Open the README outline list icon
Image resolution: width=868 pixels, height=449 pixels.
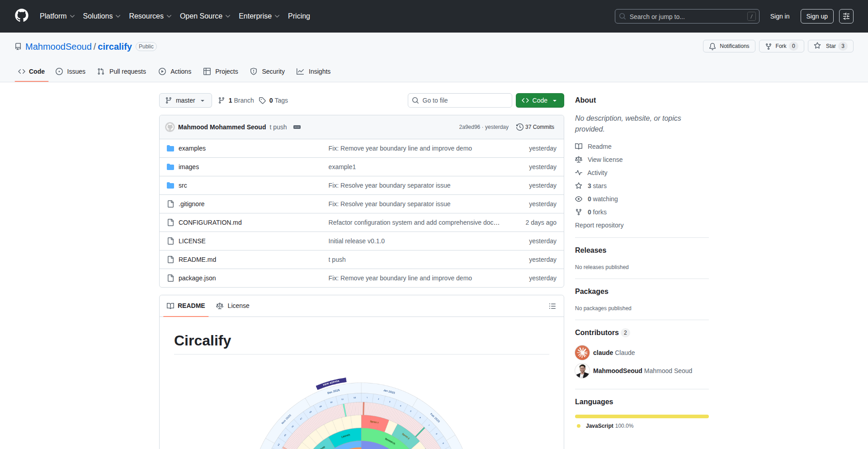click(x=552, y=306)
